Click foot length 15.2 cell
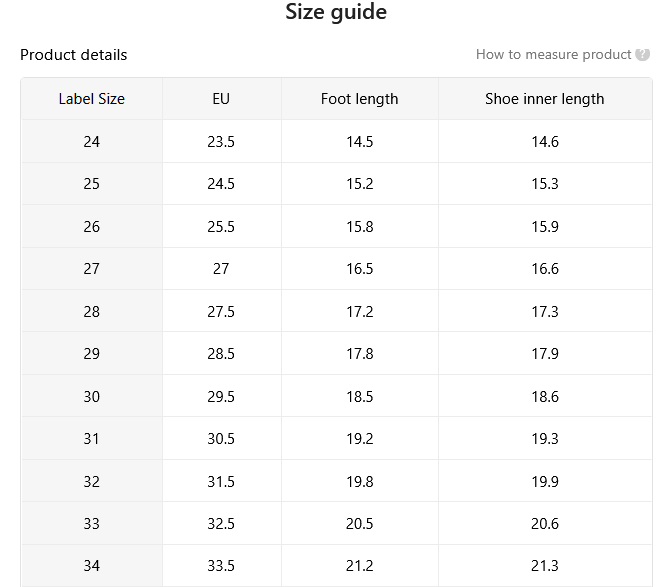 pyautogui.click(x=360, y=184)
